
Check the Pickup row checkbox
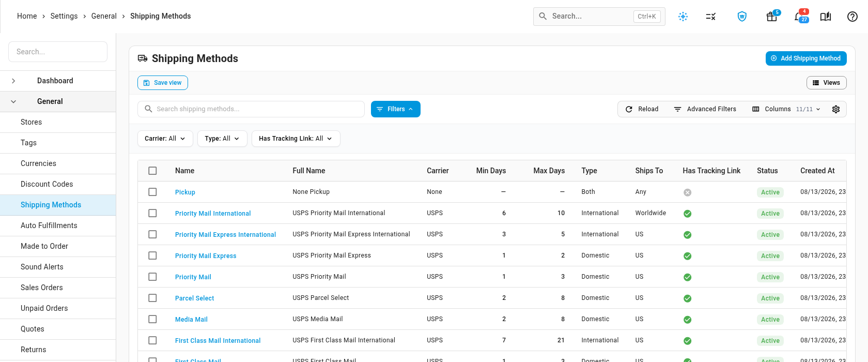point(152,192)
